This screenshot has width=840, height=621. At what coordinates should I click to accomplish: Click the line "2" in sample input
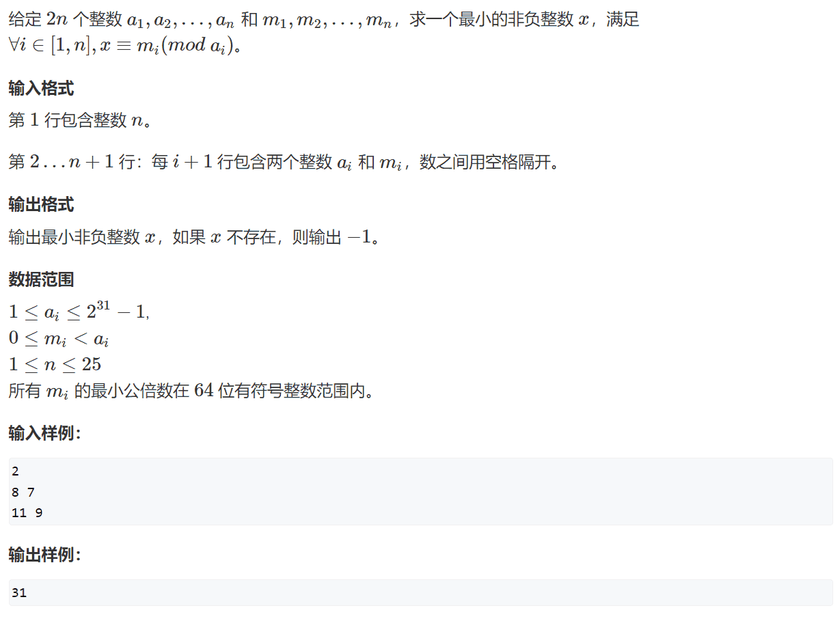pos(16,471)
